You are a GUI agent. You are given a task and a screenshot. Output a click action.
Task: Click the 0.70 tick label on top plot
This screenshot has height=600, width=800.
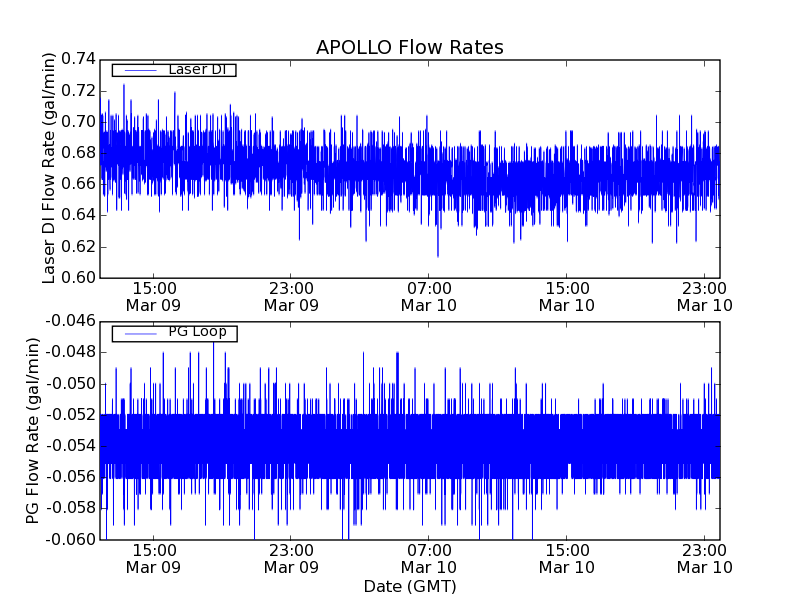(x=79, y=122)
